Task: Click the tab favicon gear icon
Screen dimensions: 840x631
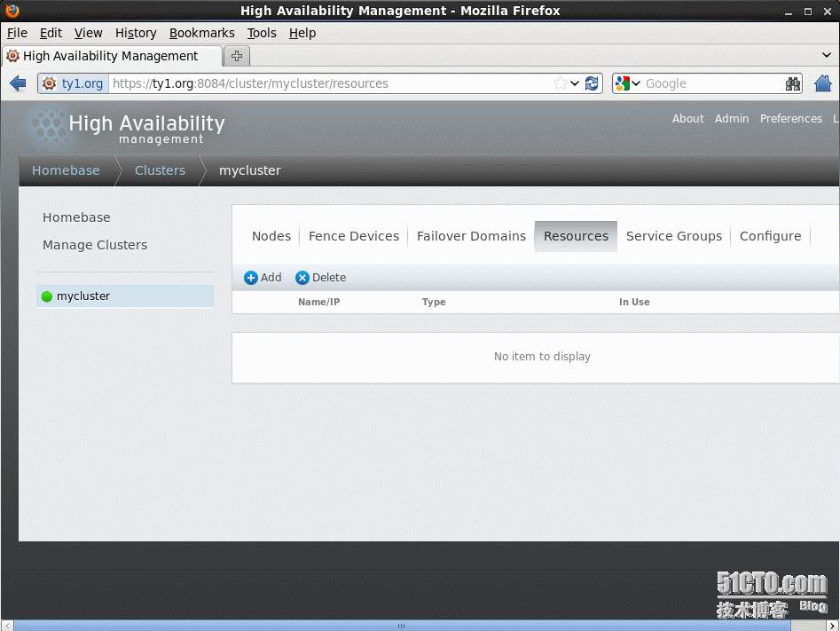Action: [12, 56]
